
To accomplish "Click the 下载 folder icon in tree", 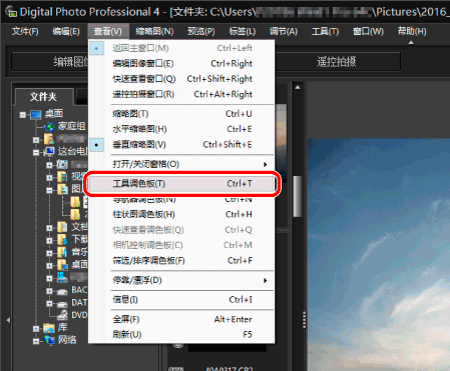I will (x=62, y=240).
